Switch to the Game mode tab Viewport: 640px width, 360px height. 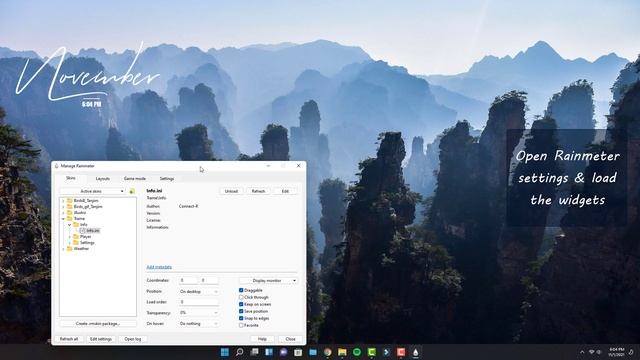pyautogui.click(x=135, y=179)
